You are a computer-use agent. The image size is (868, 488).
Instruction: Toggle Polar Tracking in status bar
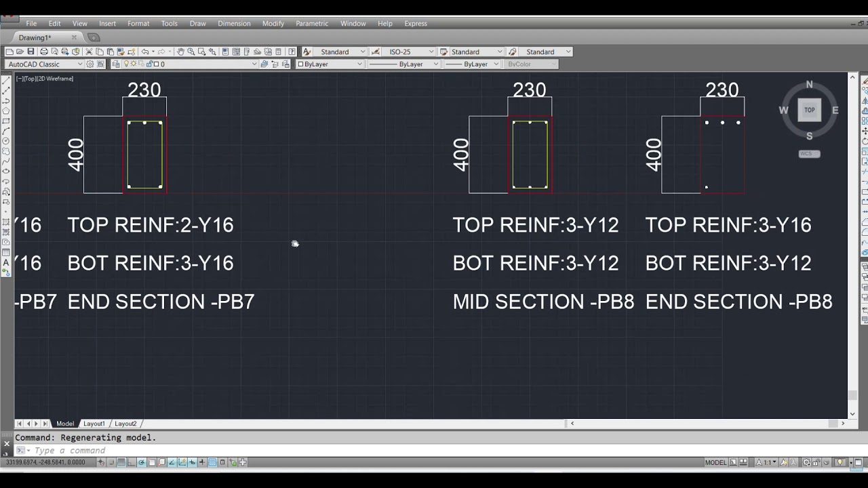(x=141, y=462)
